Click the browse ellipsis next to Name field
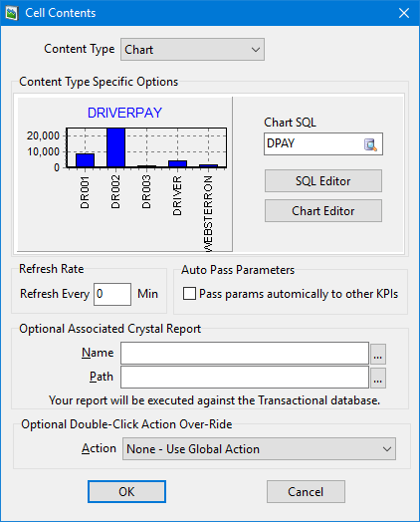Viewport: 420px width, 522px height. coord(378,354)
